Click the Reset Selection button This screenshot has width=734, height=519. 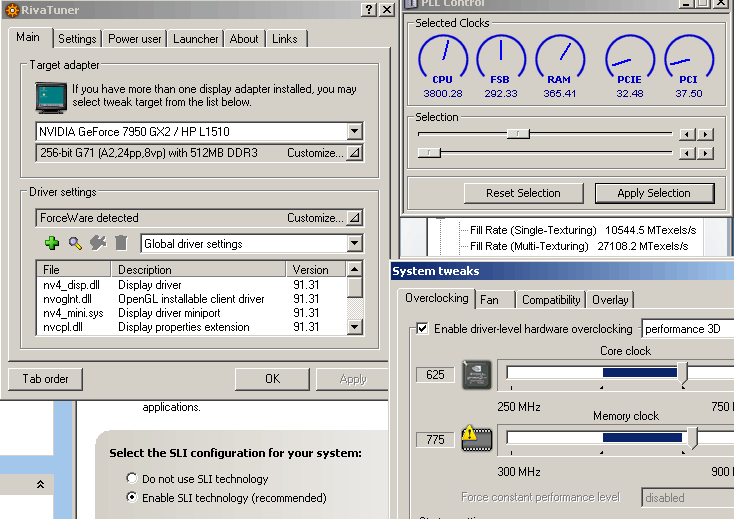pos(523,193)
